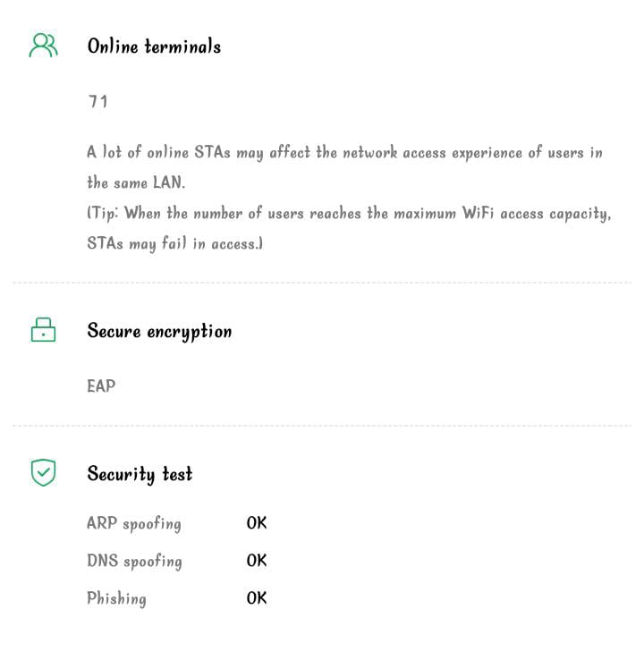Click the Security test shield icon
This screenshot has width=644, height=652.
click(43, 472)
